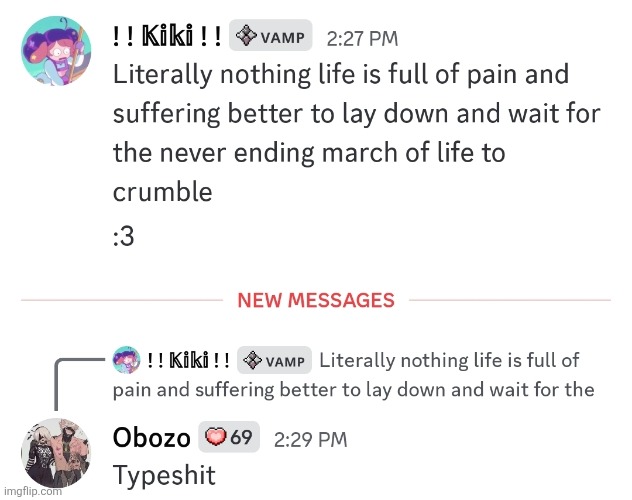Image resolution: width=632 pixels, height=500 pixels.
Task: Open Obozo's profile avatar picture
Action: [58, 455]
